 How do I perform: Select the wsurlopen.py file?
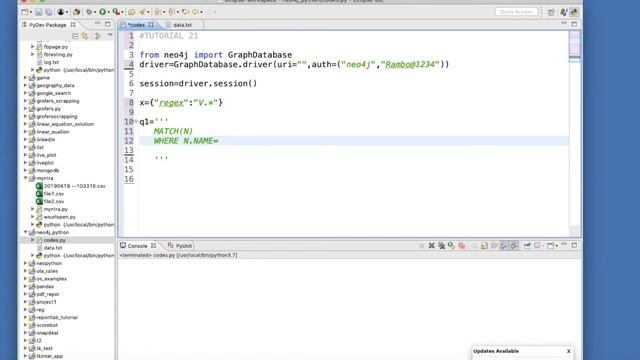(60, 217)
